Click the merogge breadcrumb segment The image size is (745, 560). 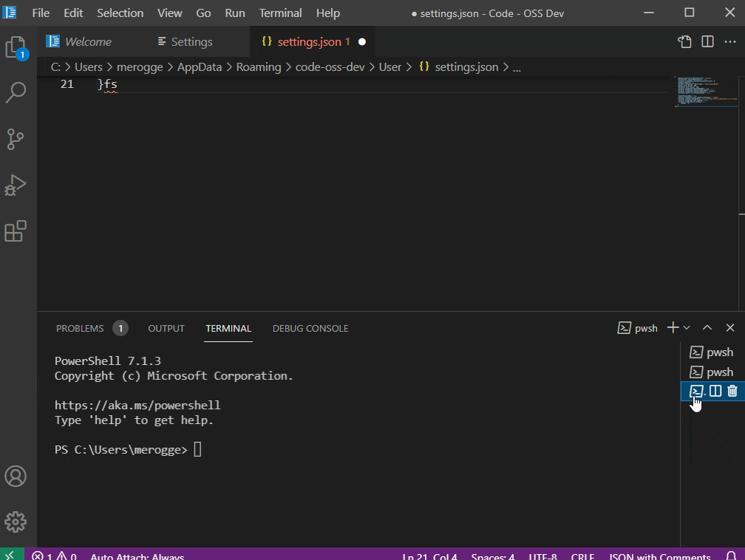[140, 67]
